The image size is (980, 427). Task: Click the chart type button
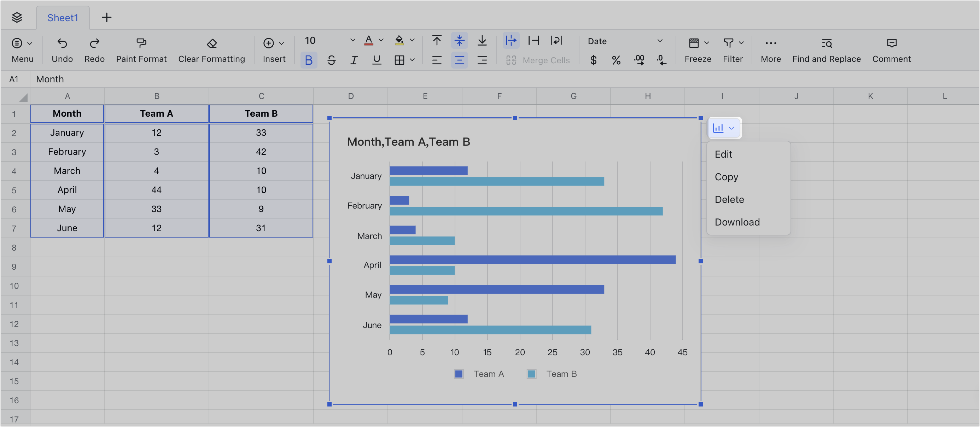[724, 128]
